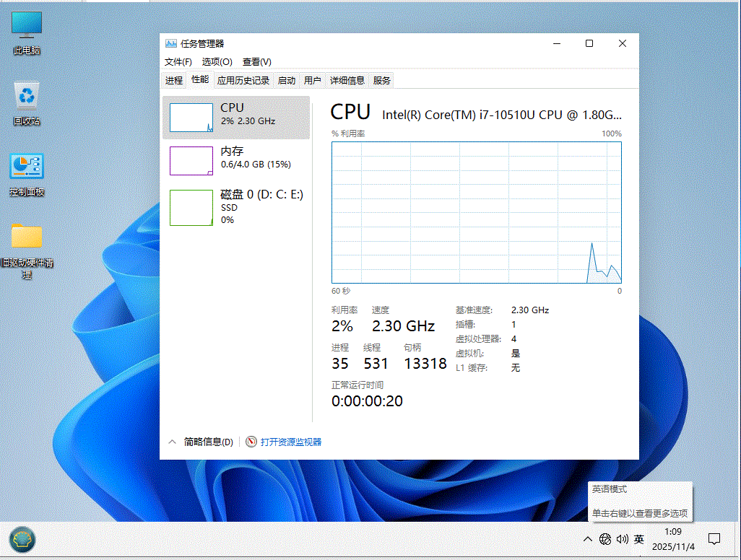Switch to the 服务 tab
741x560 pixels.
381,80
